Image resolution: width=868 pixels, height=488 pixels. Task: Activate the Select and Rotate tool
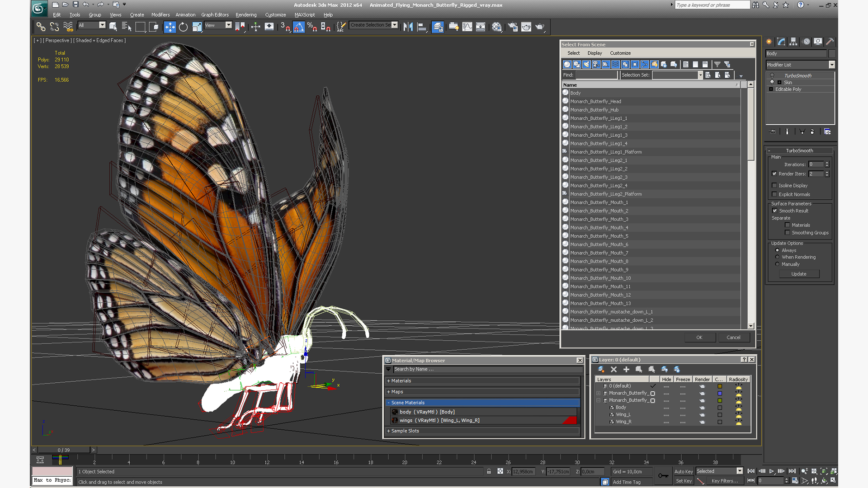[x=183, y=27]
